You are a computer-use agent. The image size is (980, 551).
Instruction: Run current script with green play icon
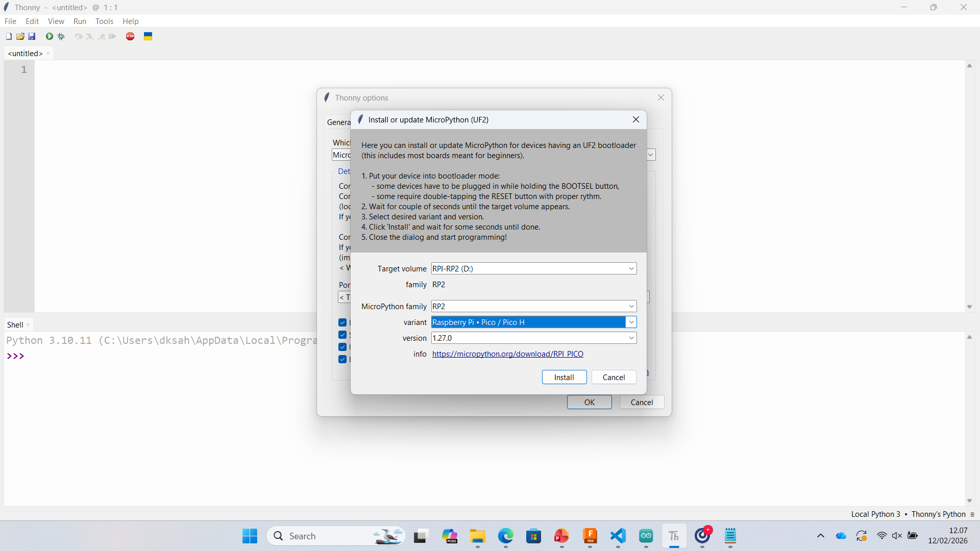(x=50, y=36)
